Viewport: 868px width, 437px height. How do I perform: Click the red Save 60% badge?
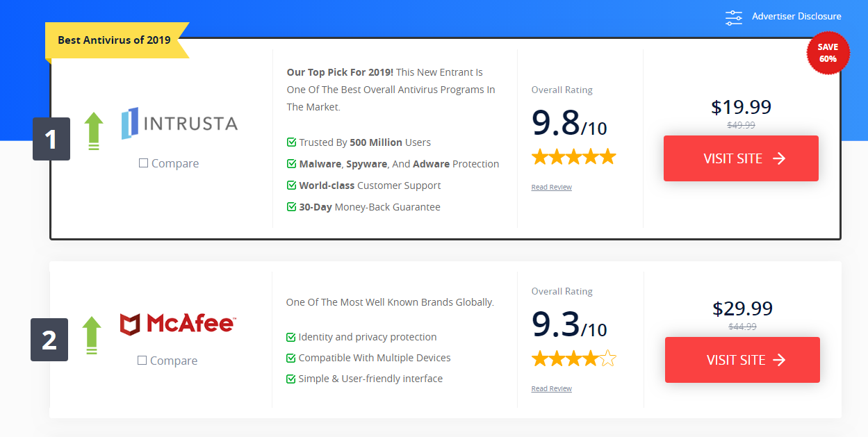pyautogui.click(x=828, y=53)
